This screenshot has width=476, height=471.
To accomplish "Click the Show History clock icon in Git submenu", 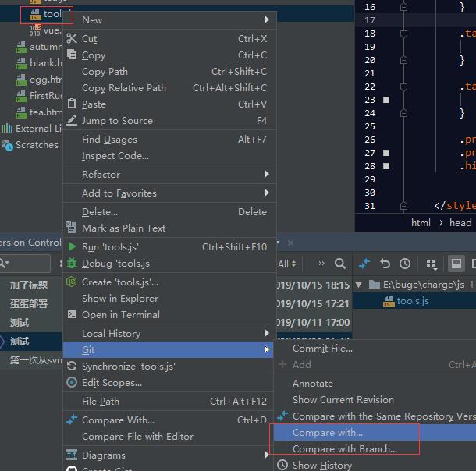I will pyautogui.click(x=282, y=465).
